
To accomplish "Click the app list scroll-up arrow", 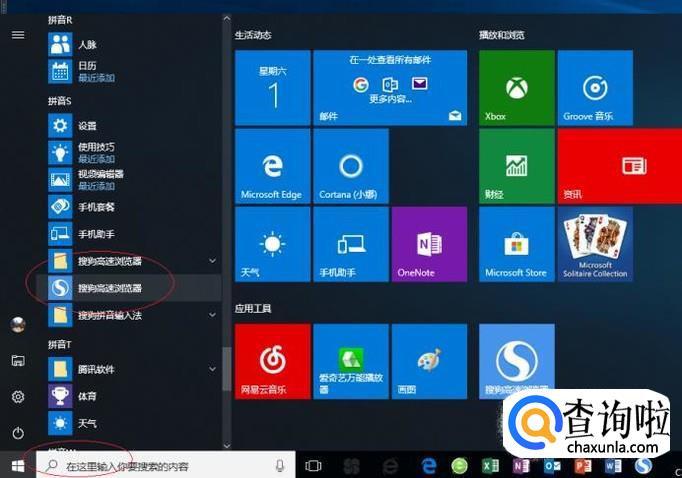I will click(x=227, y=18).
